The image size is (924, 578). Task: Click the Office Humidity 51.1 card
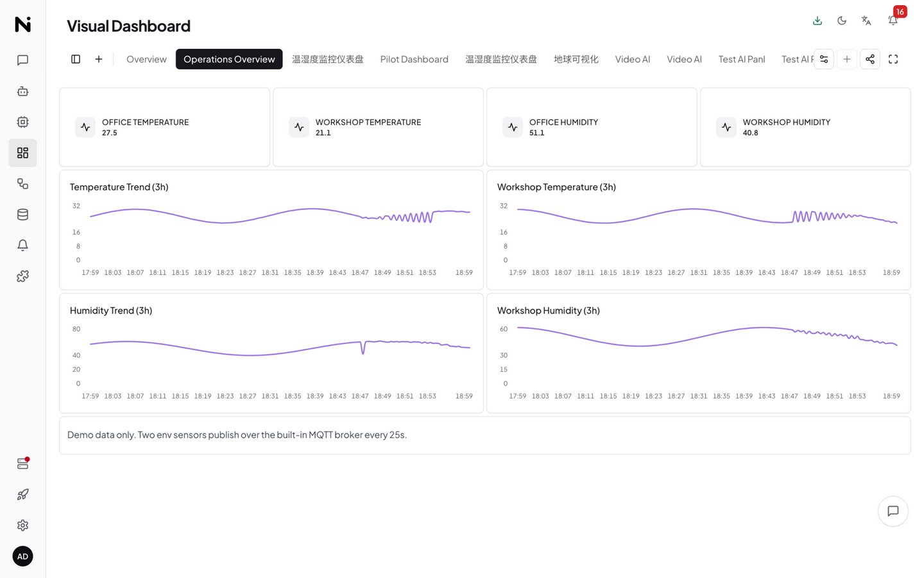tap(592, 127)
